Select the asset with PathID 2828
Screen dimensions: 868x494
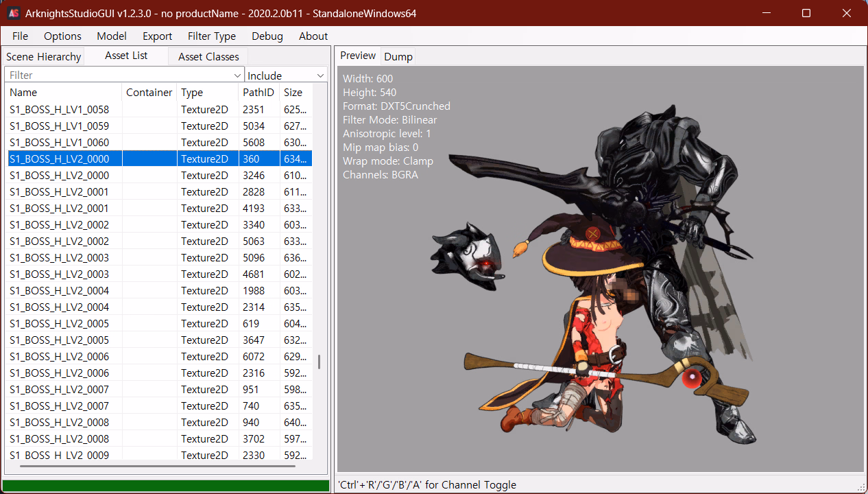point(160,191)
